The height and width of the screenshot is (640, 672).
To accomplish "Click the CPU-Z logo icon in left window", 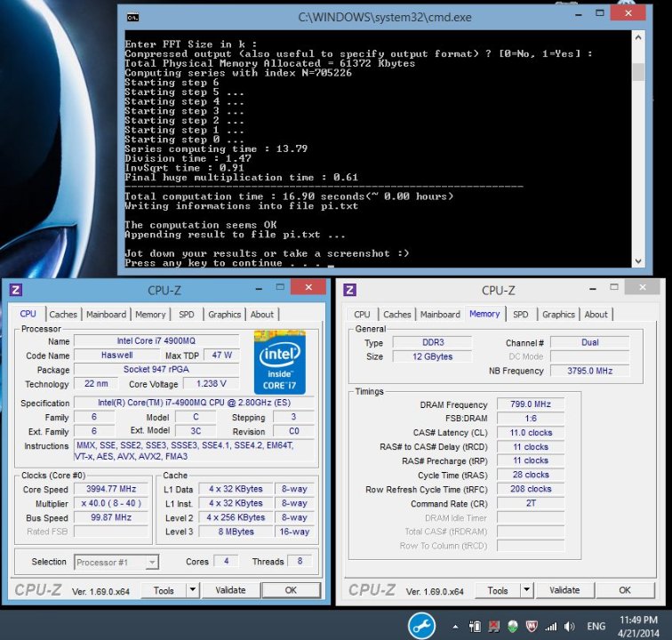I will 16,290.
